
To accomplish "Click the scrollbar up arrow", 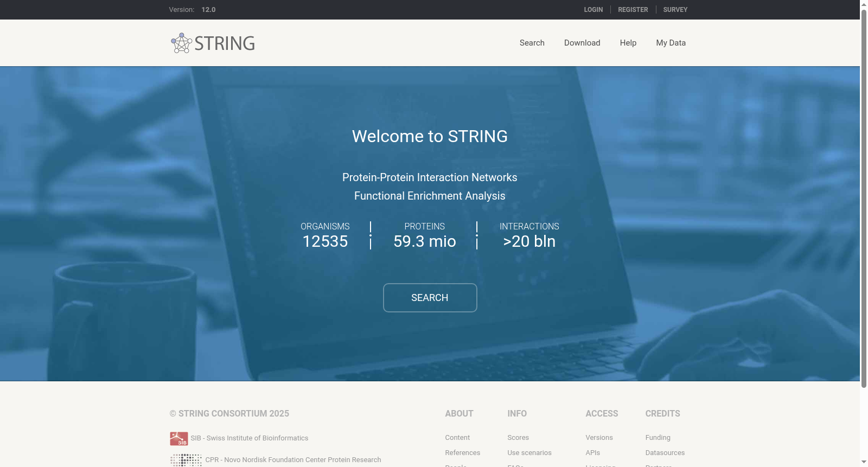I will tap(864, 4).
